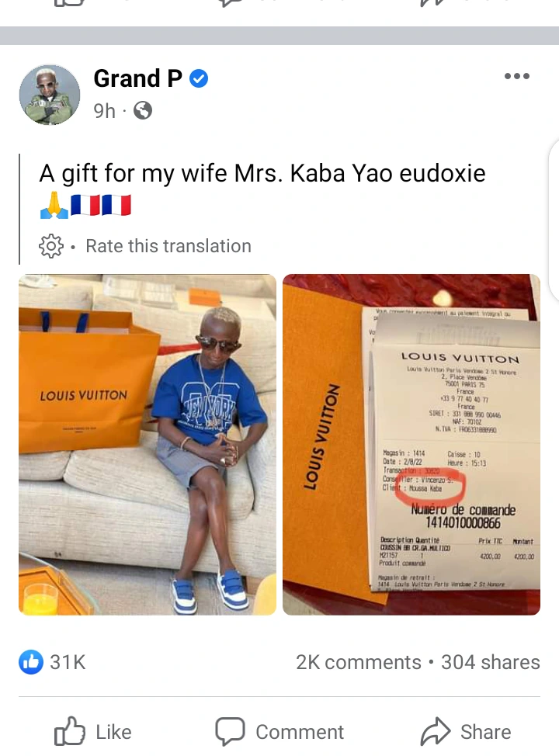Click the 9h post timestamp
The height and width of the screenshot is (756, 559).
[x=104, y=111]
